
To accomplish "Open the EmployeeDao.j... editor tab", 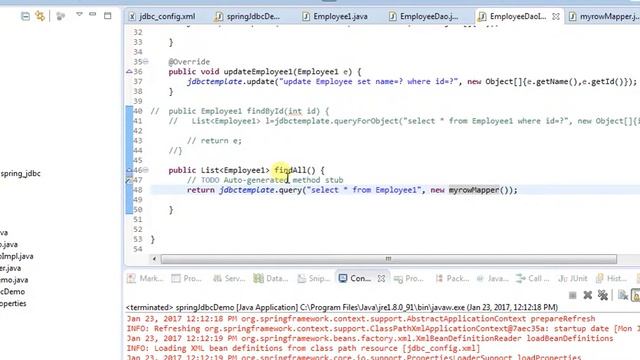I will [424, 17].
